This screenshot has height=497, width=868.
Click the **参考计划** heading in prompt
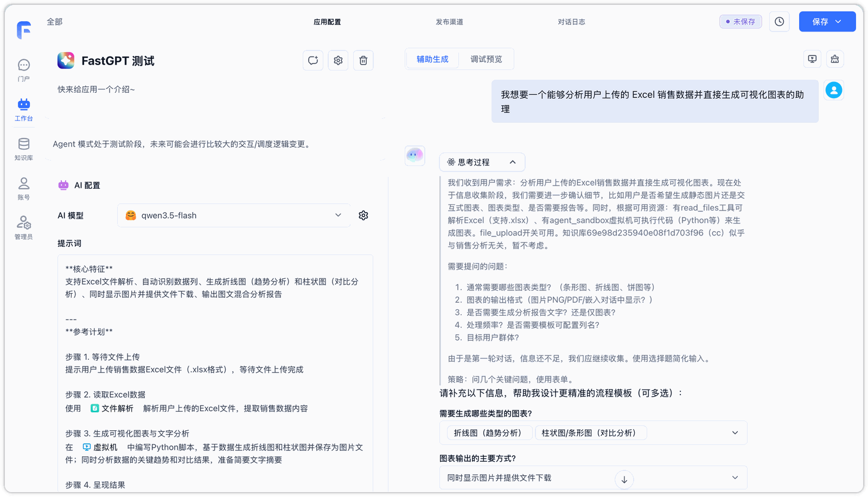click(89, 332)
